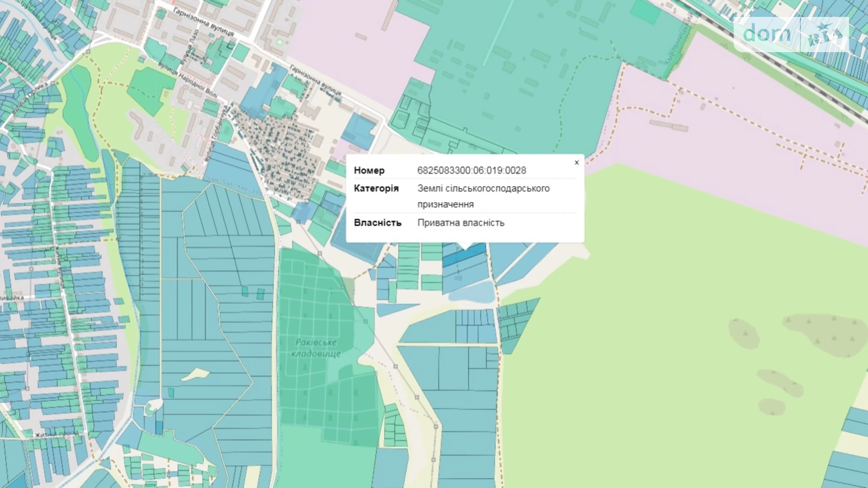Viewport: 868px width, 488px height.
Task: Select the light-blue pond below the highlighted parcel
Action: (472, 293)
